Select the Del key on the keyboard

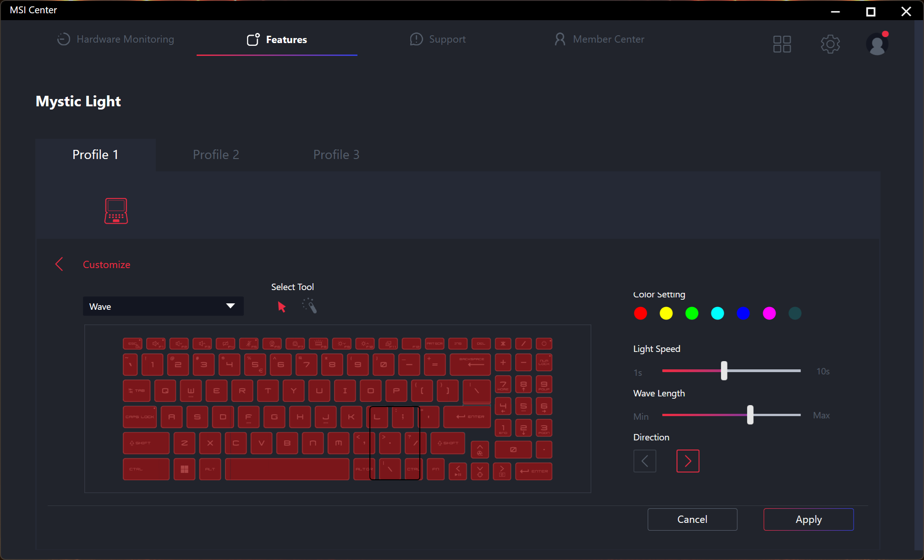[x=481, y=344]
